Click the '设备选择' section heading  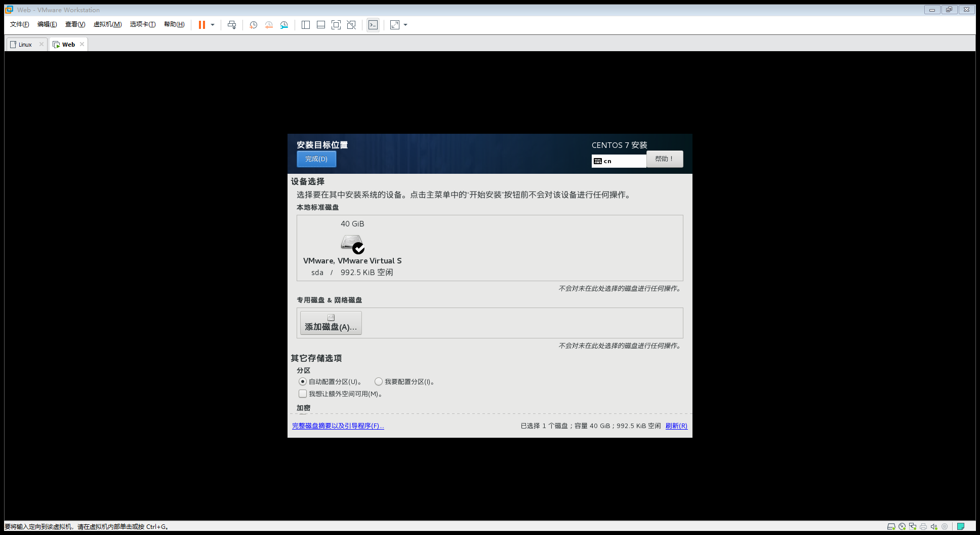click(308, 181)
